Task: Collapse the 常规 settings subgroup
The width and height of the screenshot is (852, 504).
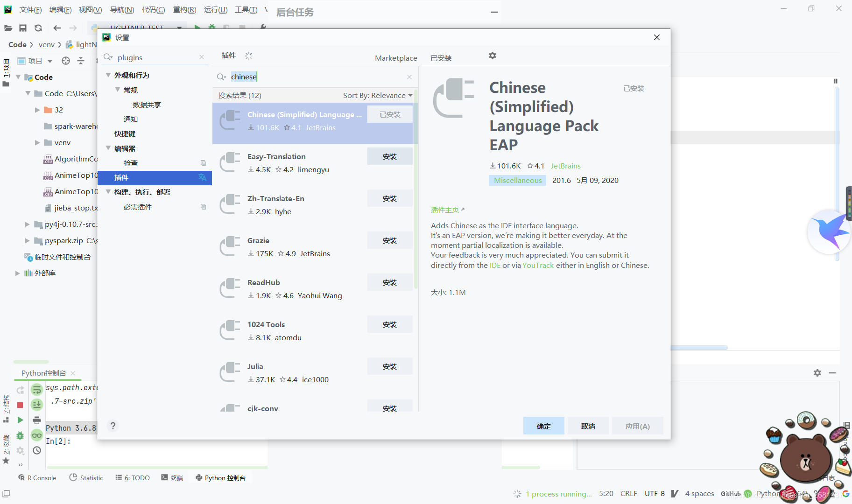Action: [118, 90]
